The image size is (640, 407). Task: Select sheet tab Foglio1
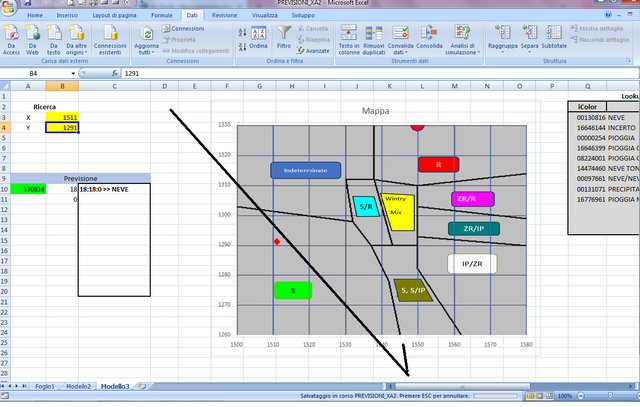coord(44,386)
